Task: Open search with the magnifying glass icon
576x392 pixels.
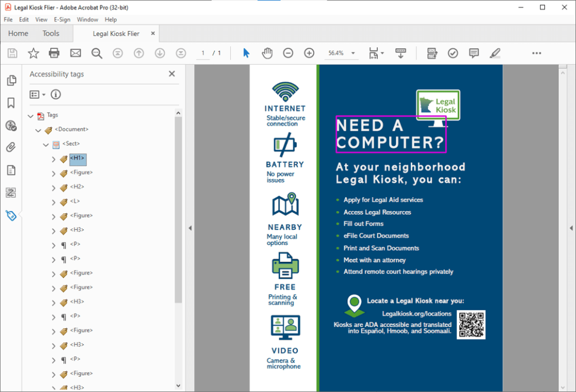Action: pyautogui.click(x=96, y=52)
